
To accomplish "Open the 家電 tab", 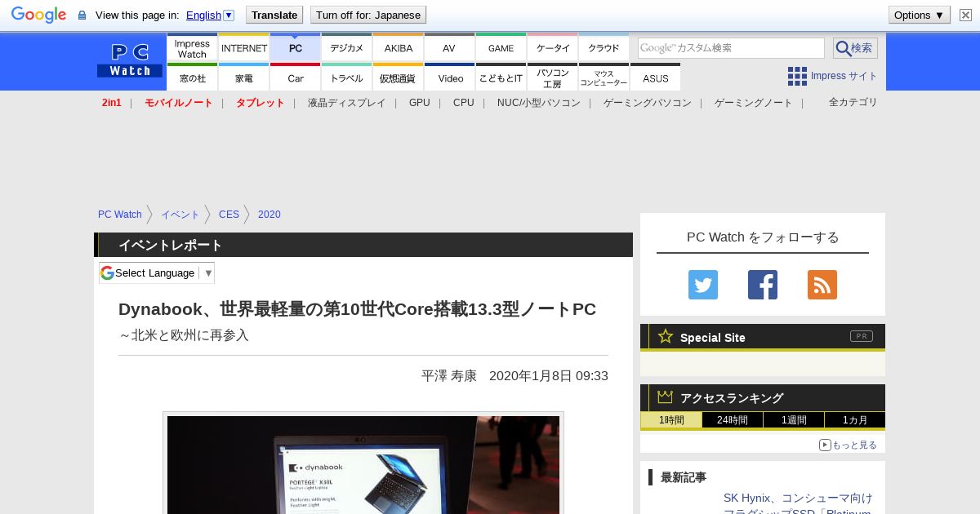I will click(244, 78).
